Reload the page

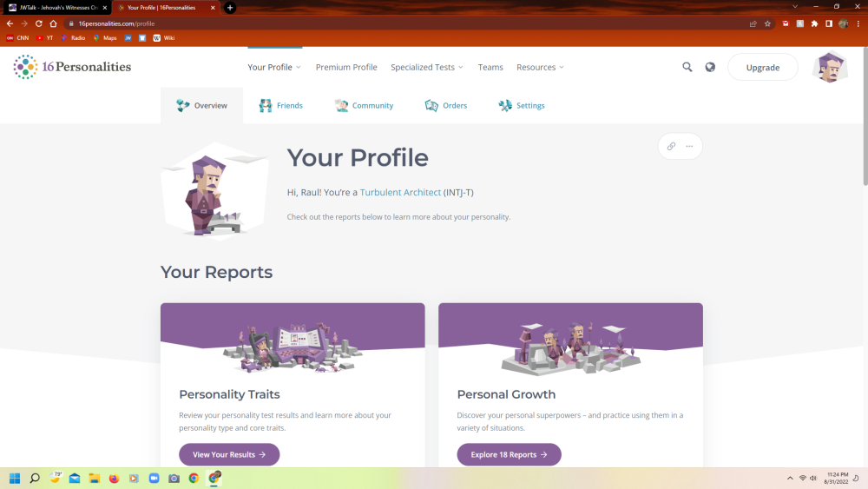[39, 23]
